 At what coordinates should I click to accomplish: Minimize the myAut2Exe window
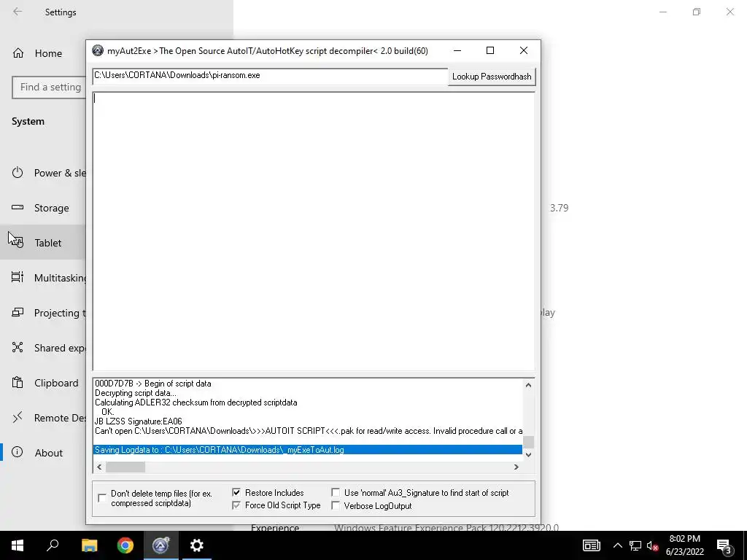(457, 50)
